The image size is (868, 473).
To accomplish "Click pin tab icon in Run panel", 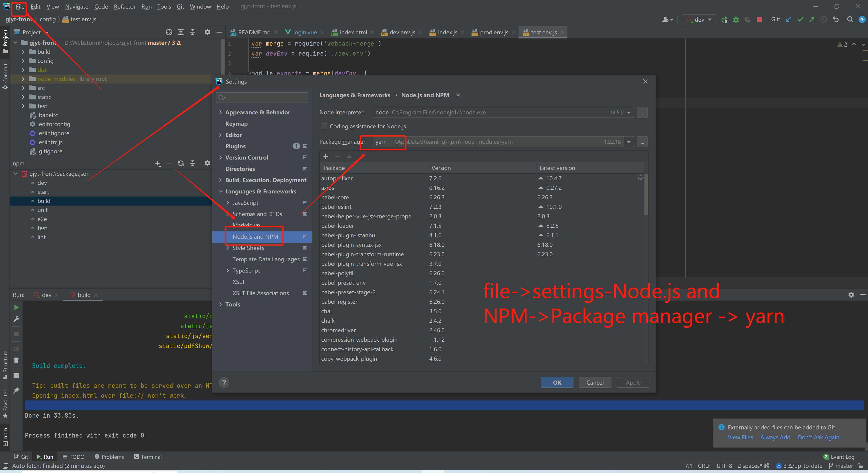I will (16, 391).
